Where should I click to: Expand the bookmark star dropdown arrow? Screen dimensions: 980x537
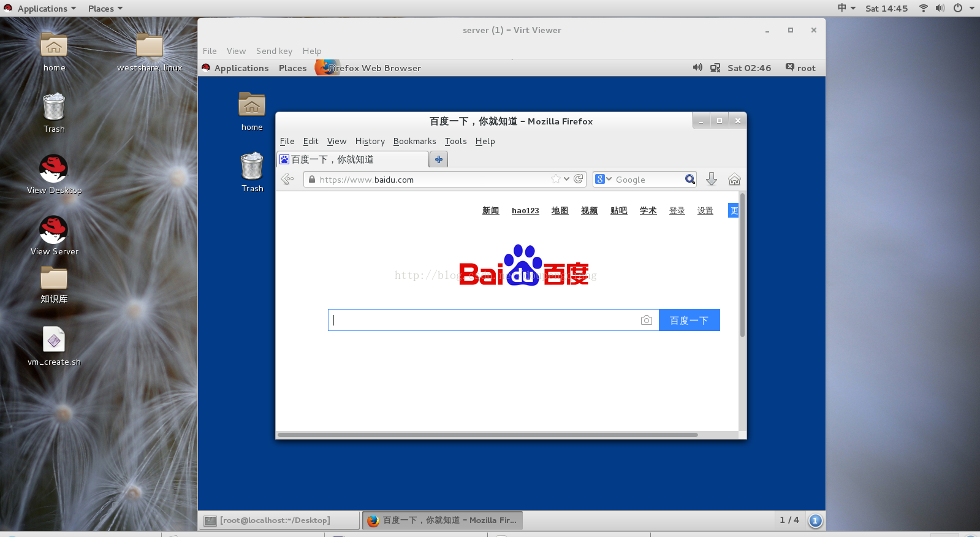[x=567, y=179]
